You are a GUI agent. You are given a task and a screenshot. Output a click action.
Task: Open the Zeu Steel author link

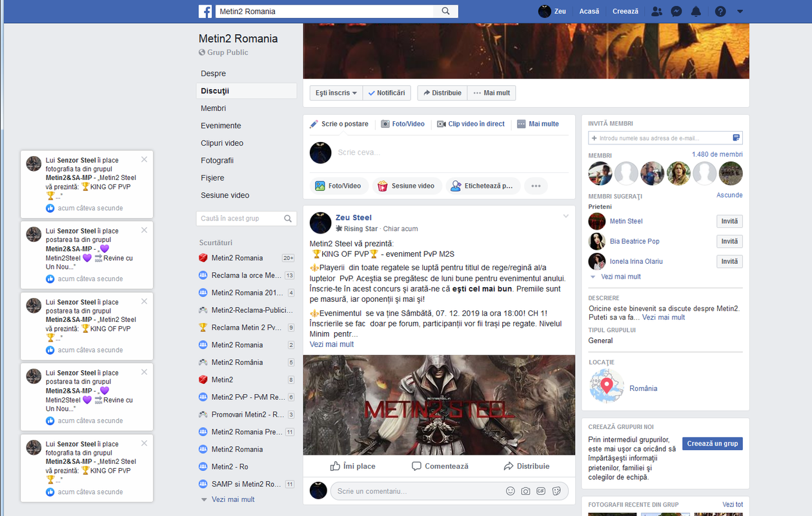(354, 218)
